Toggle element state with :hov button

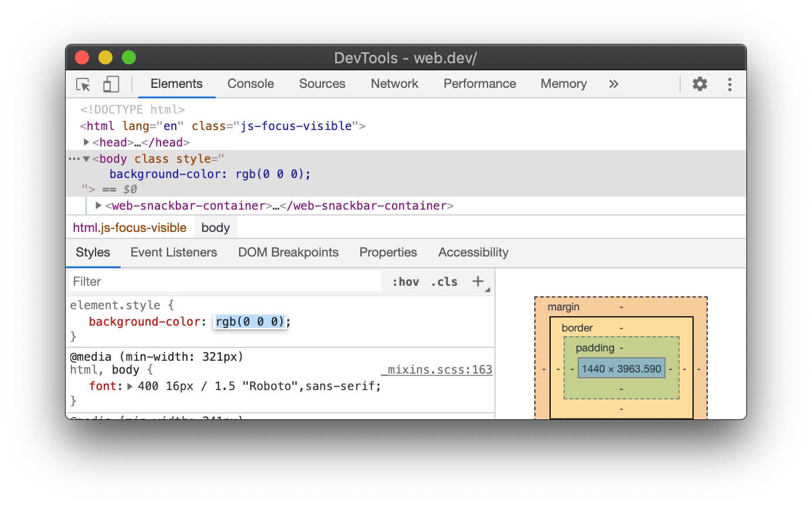[x=407, y=281]
